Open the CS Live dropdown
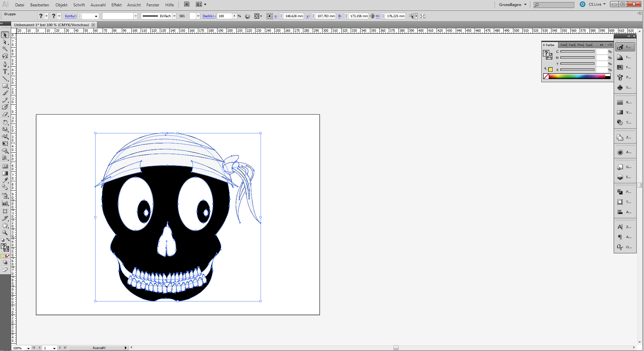The height and width of the screenshot is (351, 644). click(597, 4)
